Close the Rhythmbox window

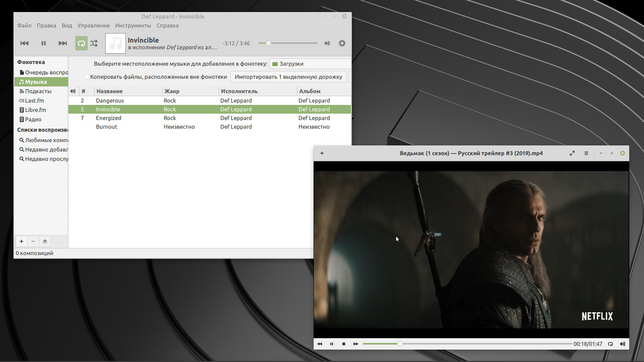tap(344, 16)
